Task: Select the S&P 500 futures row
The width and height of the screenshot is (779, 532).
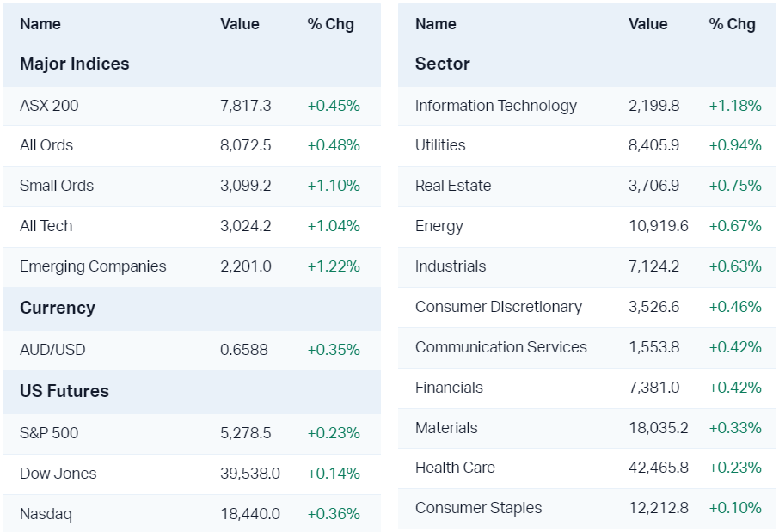Action: [x=49, y=433]
